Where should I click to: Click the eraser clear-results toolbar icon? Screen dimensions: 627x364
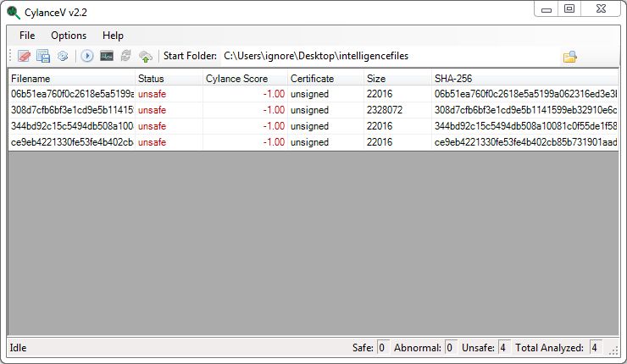[x=24, y=57]
